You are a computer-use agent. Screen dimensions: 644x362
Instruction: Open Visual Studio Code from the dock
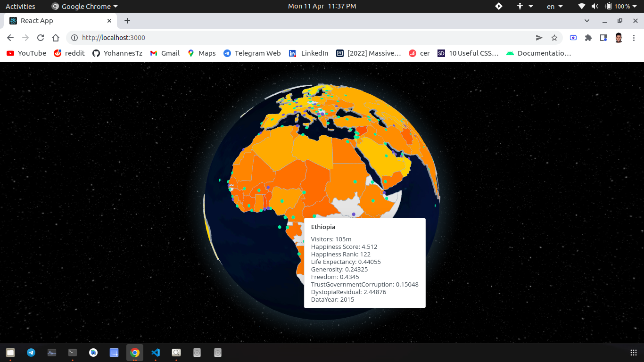click(156, 352)
